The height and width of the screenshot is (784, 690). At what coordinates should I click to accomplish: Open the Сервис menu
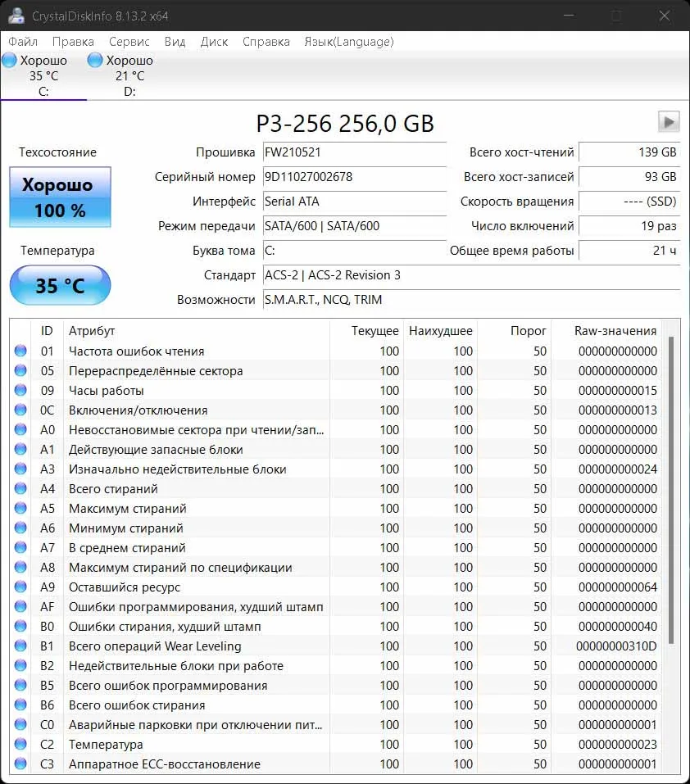(x=129, y=42)
